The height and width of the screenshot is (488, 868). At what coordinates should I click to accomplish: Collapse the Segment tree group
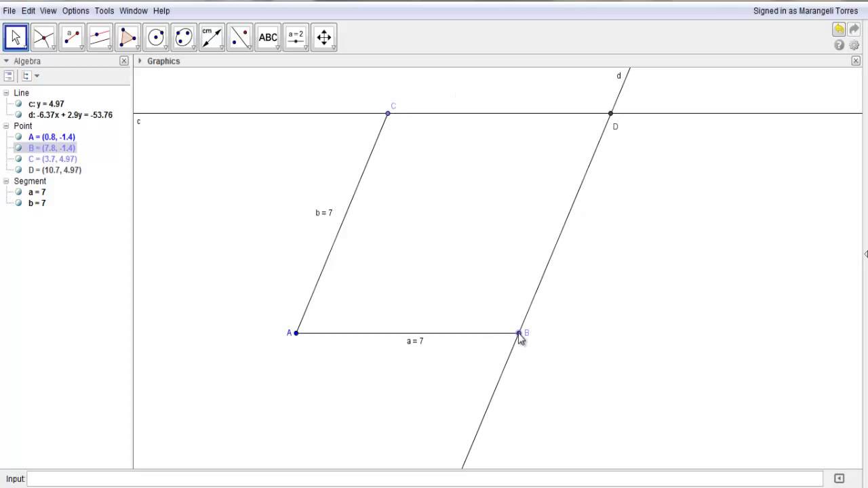pos(6,181)
